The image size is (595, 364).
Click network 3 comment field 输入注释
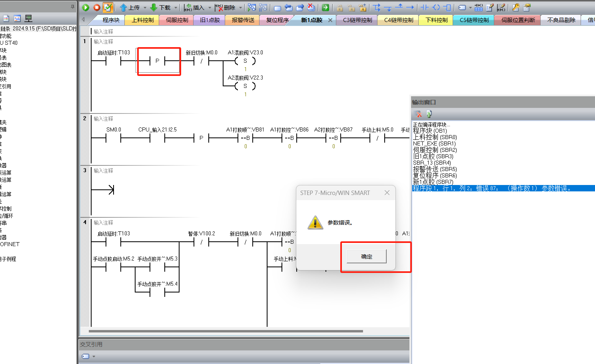point(104,171)
